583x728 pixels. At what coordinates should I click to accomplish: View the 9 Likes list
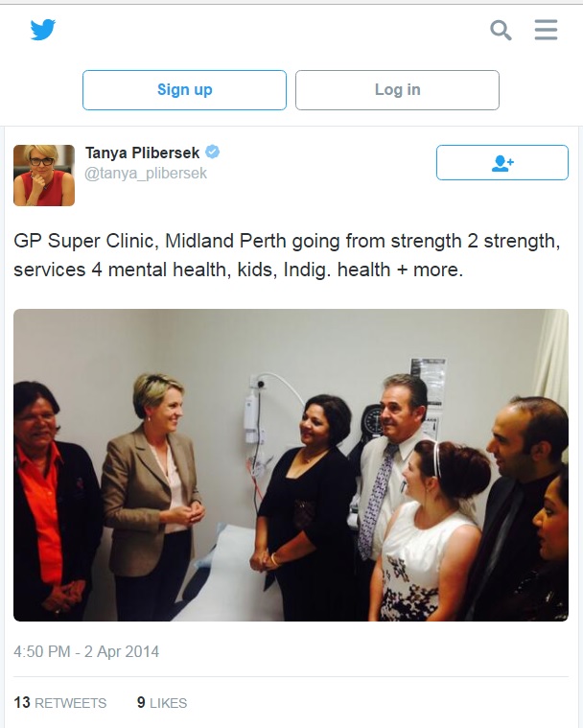click(162, 702)
